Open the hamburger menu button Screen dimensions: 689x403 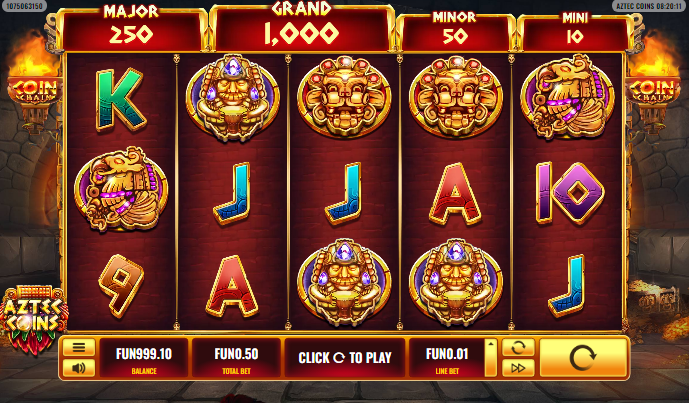point(79,348)
